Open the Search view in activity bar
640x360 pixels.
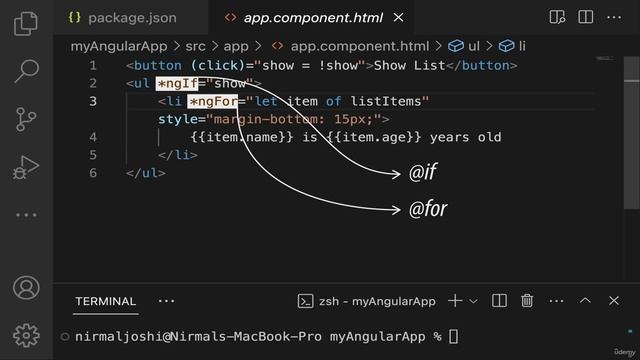click(x=26, y=71)
